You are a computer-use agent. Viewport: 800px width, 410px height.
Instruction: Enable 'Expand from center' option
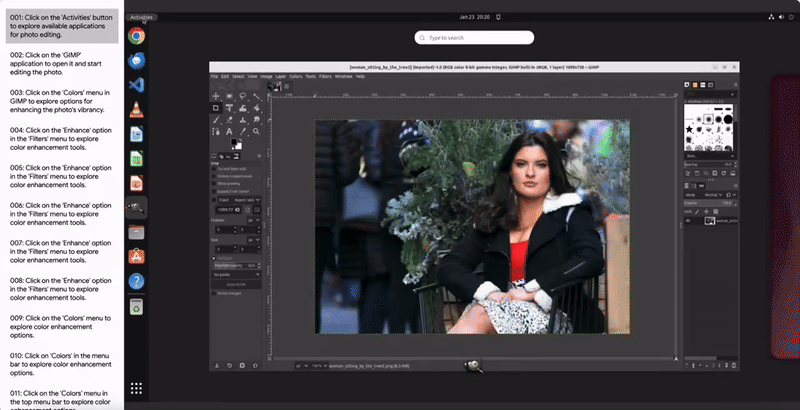[214, 191]
